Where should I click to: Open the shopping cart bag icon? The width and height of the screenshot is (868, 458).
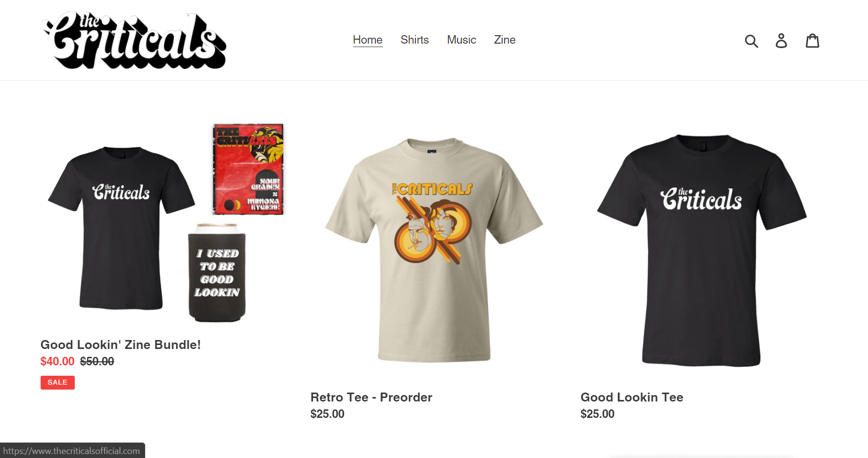tap(813, 41)
